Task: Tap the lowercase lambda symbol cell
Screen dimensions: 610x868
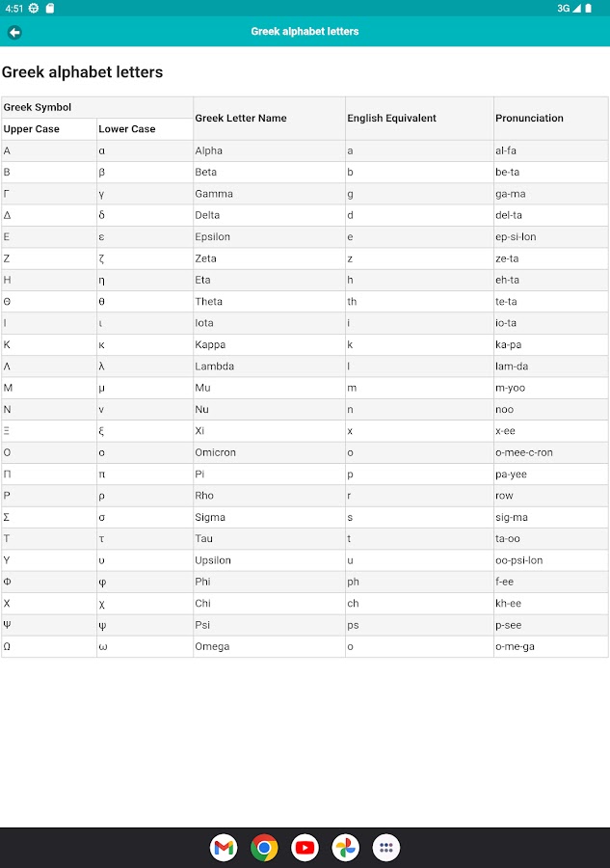Action: point(102,366)
